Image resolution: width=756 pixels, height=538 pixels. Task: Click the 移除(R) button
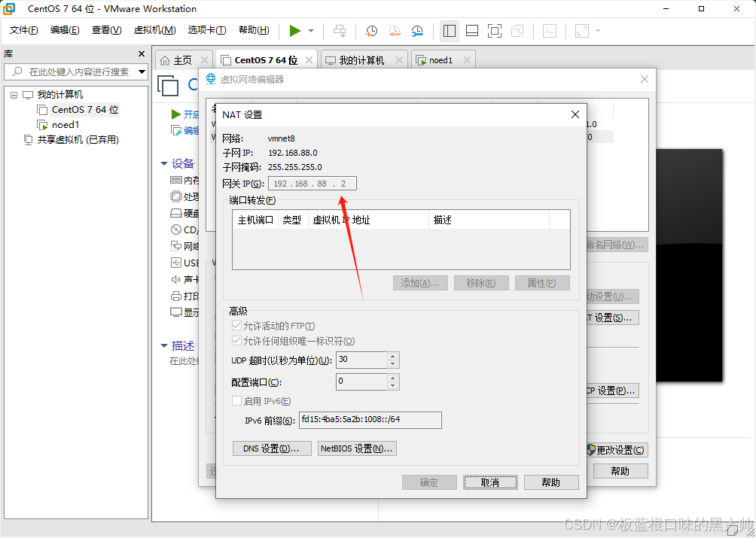tap(481, 283)
